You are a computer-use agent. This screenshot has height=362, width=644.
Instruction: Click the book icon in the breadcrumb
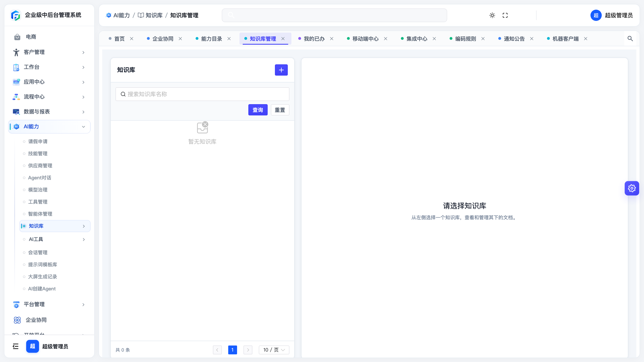point(141,15)
